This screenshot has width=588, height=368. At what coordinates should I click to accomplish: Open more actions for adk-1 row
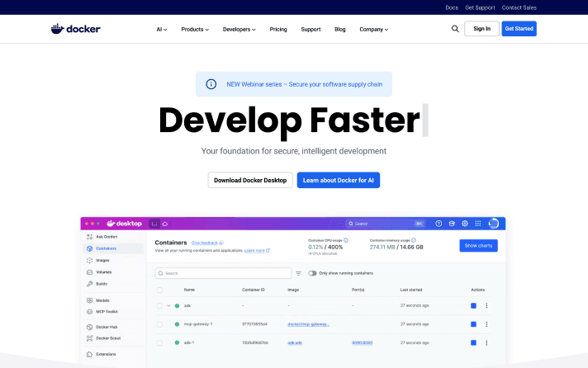486,343
